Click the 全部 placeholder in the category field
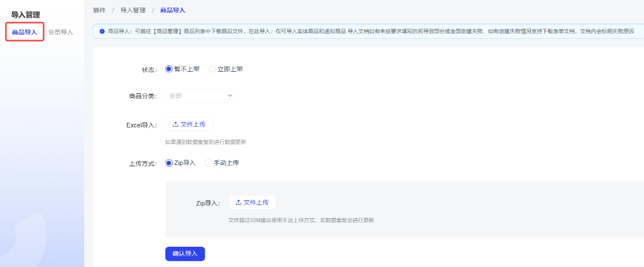The height and width of the screenshot is (267, 644). coord(176,96)
